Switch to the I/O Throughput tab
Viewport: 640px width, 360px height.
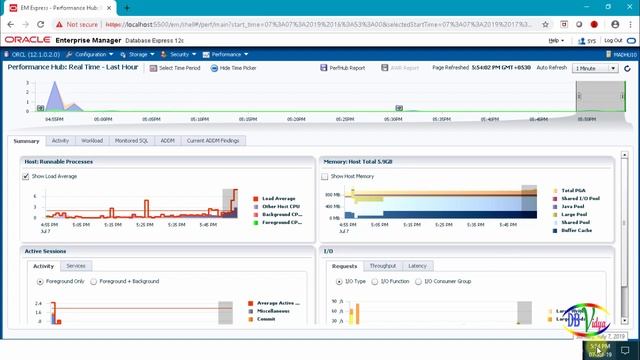coord(382,266)
